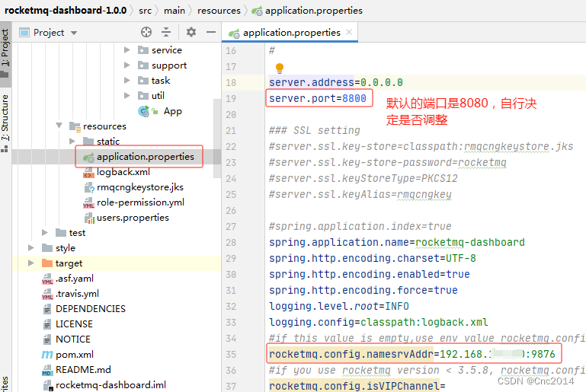Click the README.md markdown icon
The height and width of the screenshot is (392, 586).
(x=47, y=370)
